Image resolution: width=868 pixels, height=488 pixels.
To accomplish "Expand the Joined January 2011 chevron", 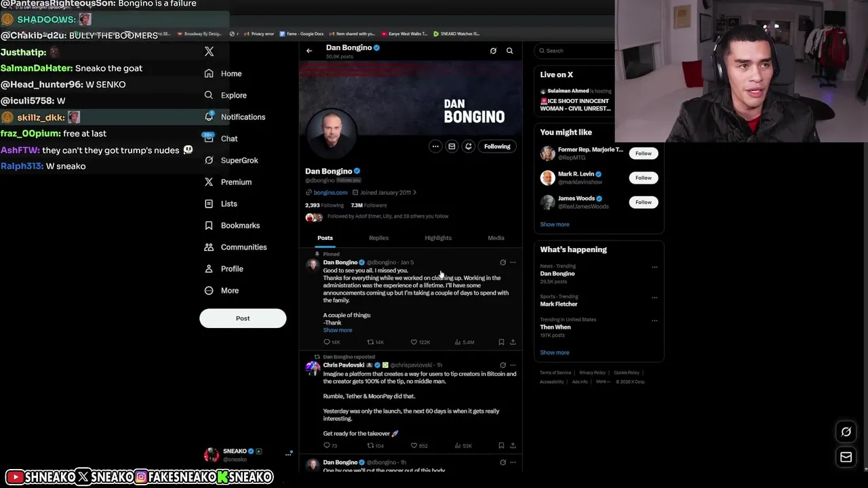I will pyautogui.click(x=414, y=192).
